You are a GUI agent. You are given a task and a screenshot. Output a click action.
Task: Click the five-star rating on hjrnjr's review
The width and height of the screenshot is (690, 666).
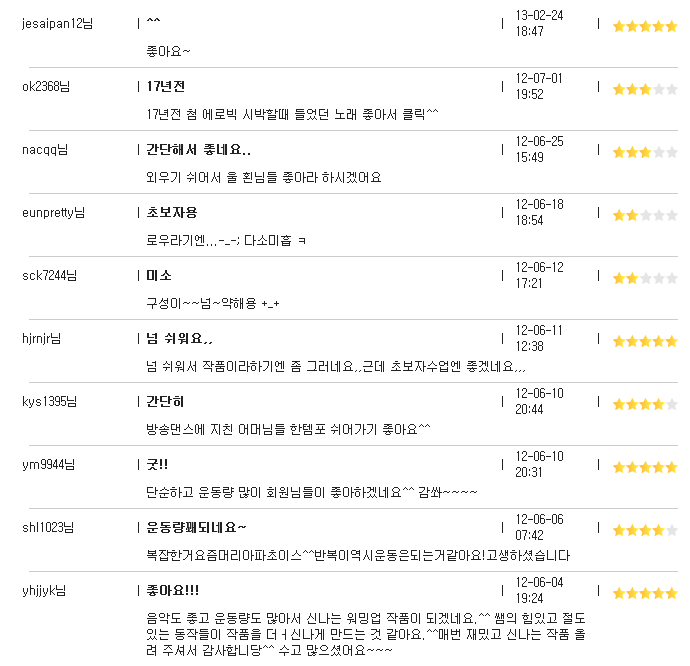(645, 341)
